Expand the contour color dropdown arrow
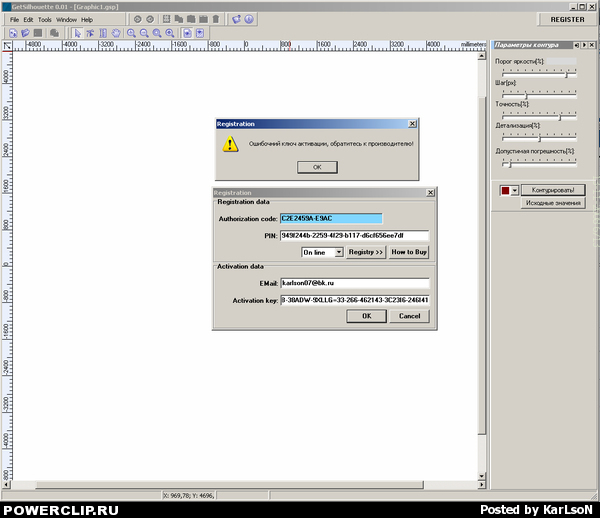 tap(515, 190)
